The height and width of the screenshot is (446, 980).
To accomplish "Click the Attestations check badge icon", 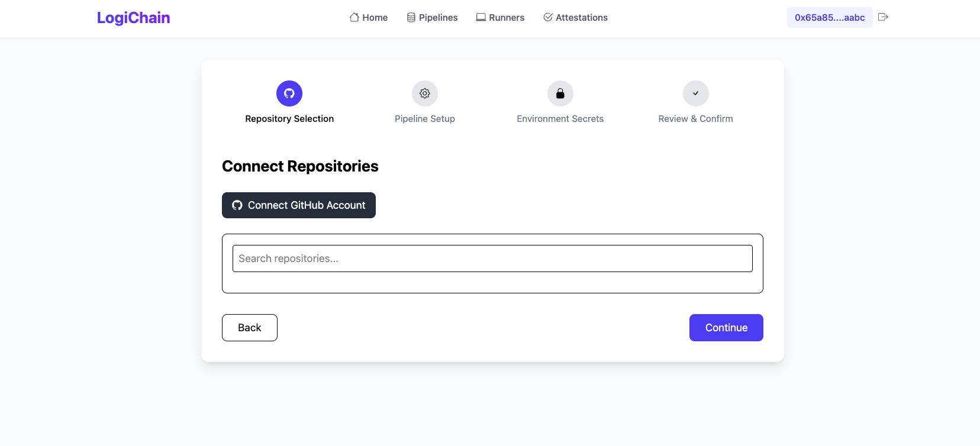I will pos(548,18).
